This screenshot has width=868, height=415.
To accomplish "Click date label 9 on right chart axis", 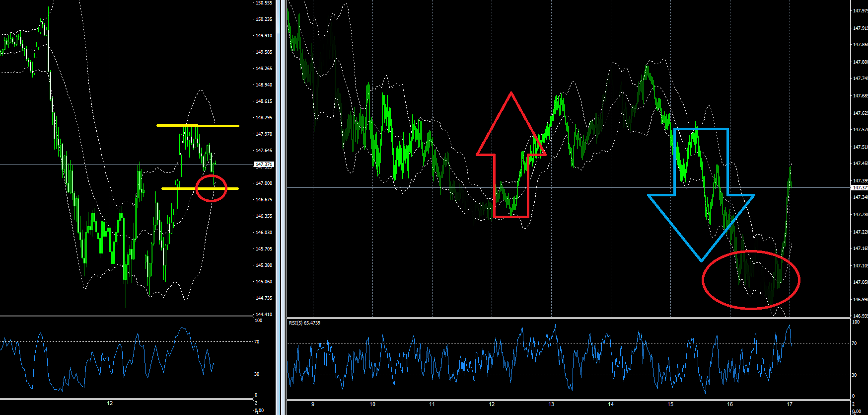I will [x=313, y=405].
